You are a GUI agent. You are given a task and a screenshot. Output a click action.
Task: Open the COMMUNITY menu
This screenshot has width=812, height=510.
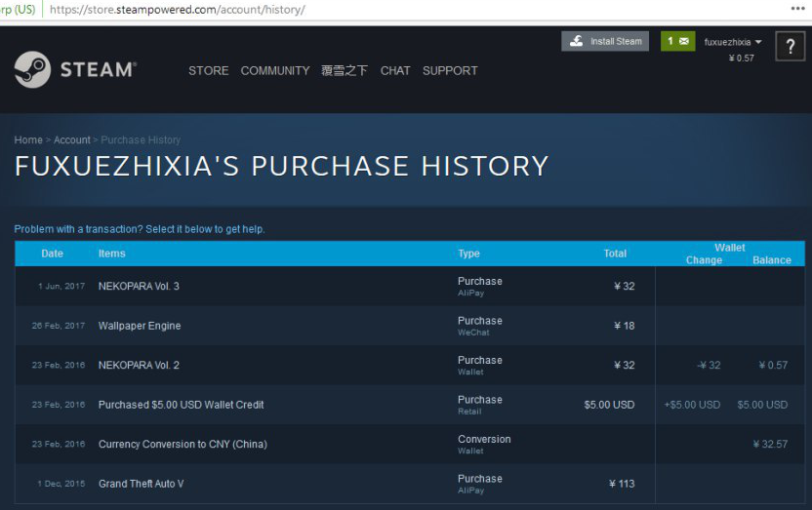click(274, 70)
